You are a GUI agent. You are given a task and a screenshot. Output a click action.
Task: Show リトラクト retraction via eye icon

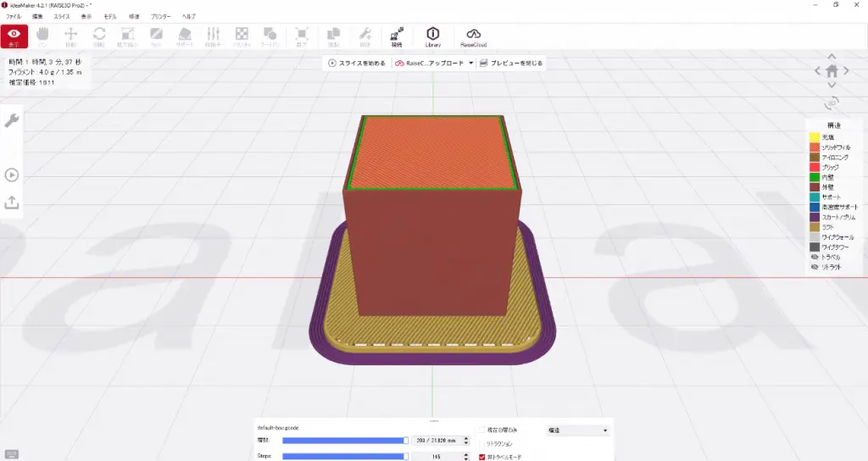click(814, 267)
